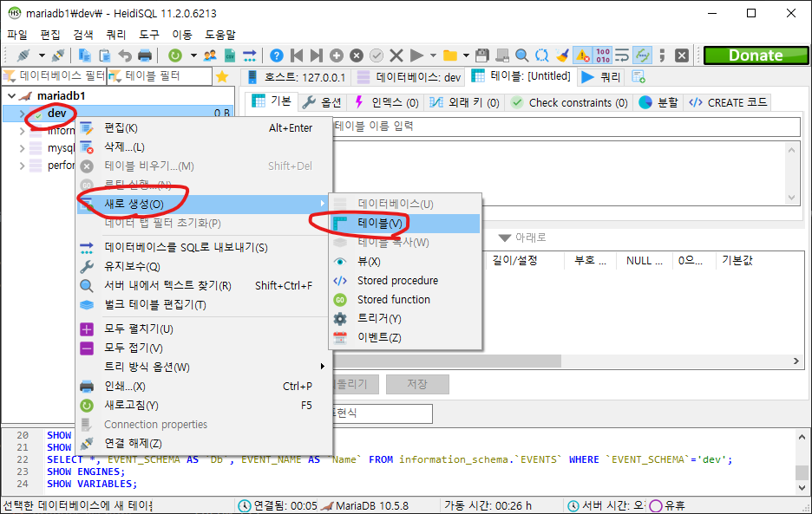Switch to the 옵션 tab
812x514 pixels.
coord(322,102)
